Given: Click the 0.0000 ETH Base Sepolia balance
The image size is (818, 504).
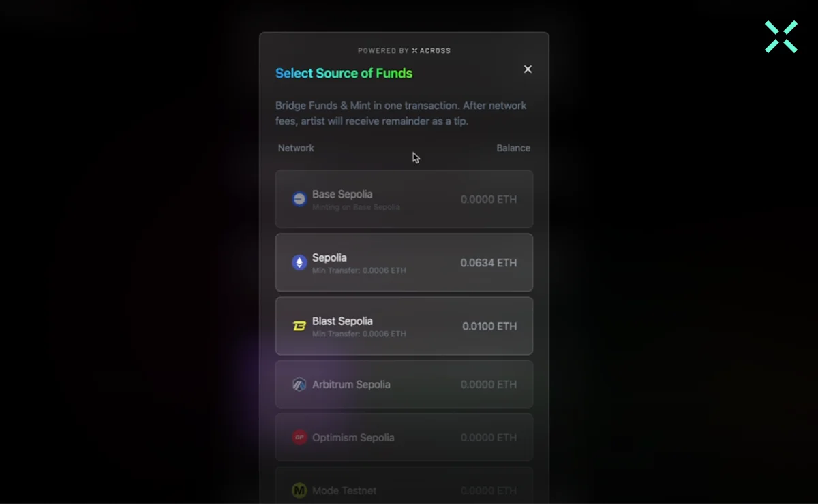Looking at the screenshot, I should coord(488,200).
